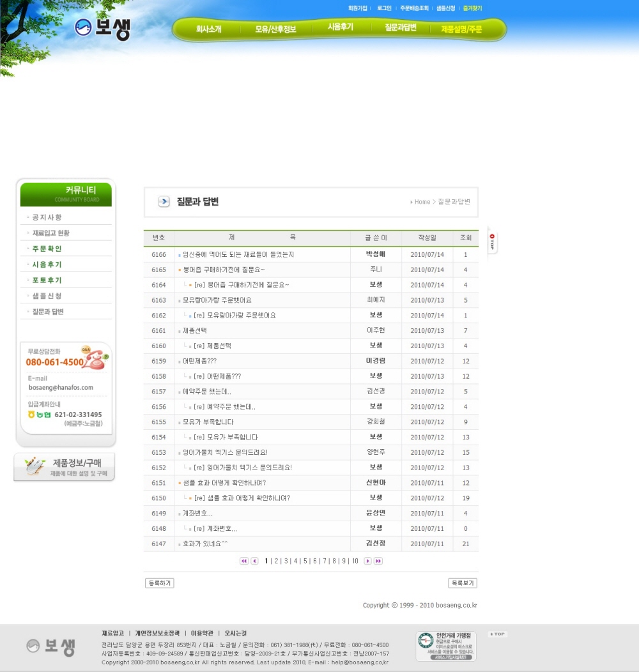Screen dimensions: 639x672
Task: Jump to last page using double-right arrow
Action: click(378, 561)
